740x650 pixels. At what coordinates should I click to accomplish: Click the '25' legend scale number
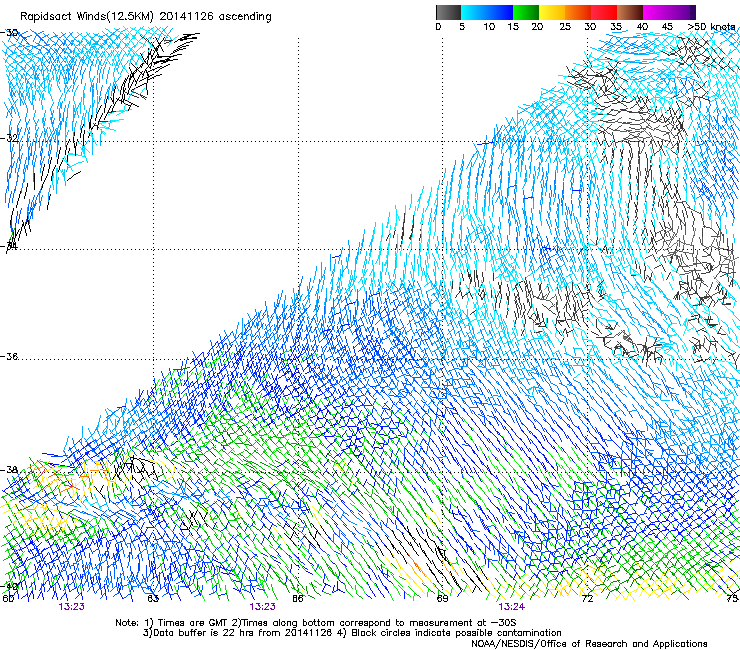coord(565,27)
